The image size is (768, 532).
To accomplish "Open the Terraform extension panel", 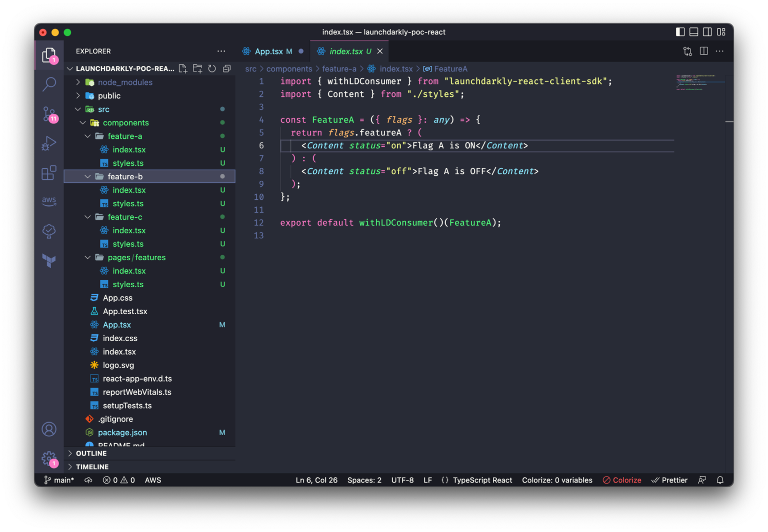I will coord(49,260).
